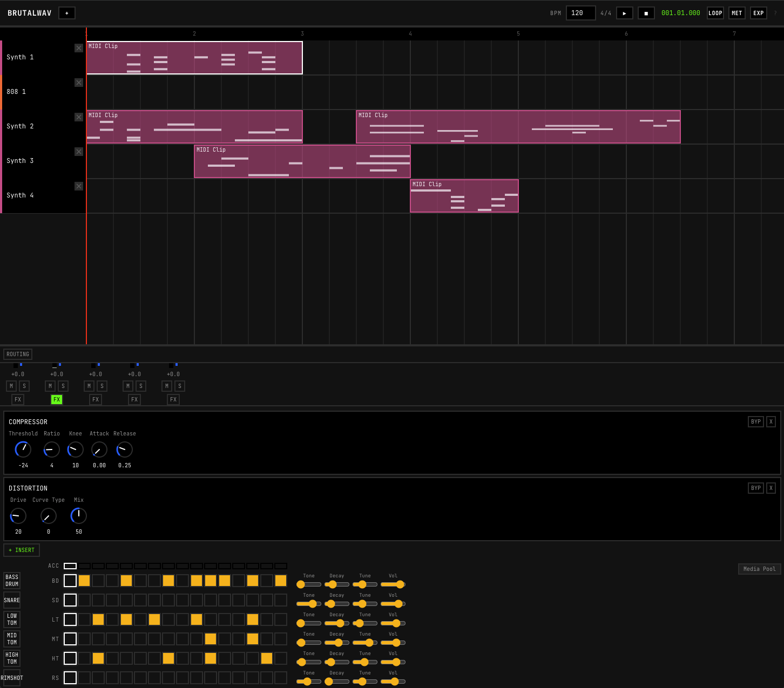The image size is (784, 688).
Task: Click + INSERT to add a new effect
Action: [22, 550]
